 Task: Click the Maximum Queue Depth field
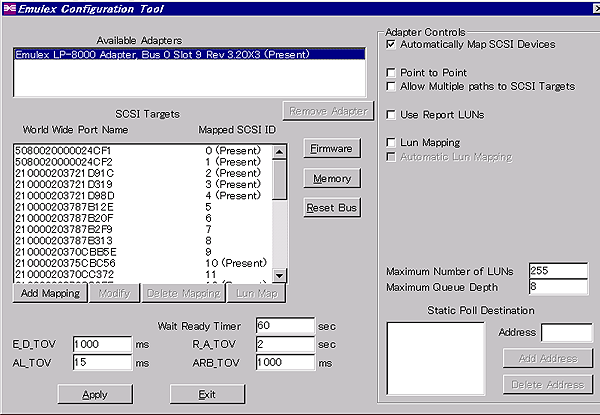pos(559,286)
